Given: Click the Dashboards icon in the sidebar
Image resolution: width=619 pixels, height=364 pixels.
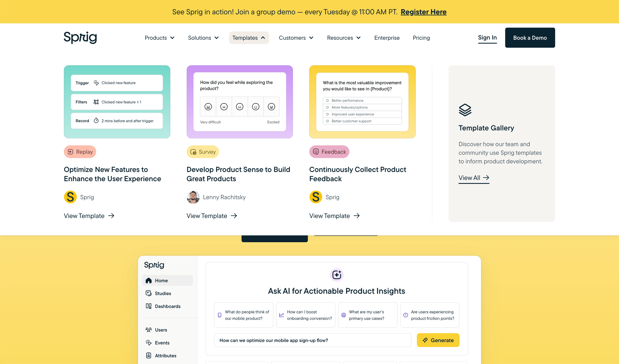Looking at the screenshot, I should 149,306.
